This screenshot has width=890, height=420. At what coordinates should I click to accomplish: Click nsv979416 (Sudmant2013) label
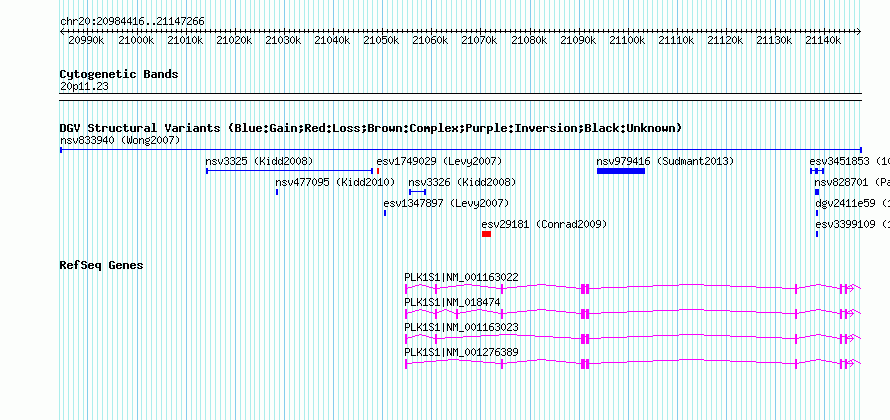(665, 161)
